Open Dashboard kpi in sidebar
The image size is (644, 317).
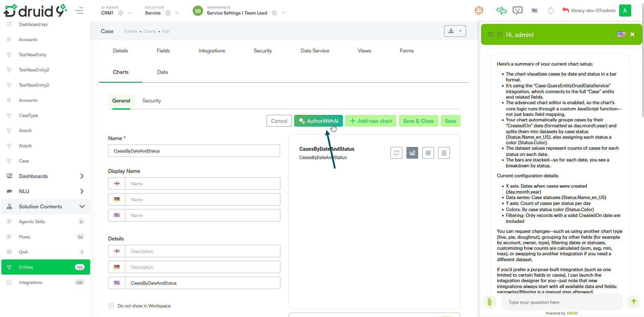pyautogui.click(x=33, y=24)
